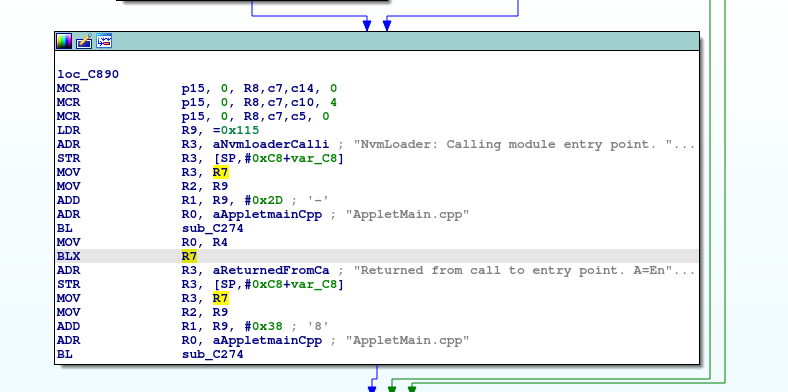Click the edit node pencil icon

(x=84, y=41)
